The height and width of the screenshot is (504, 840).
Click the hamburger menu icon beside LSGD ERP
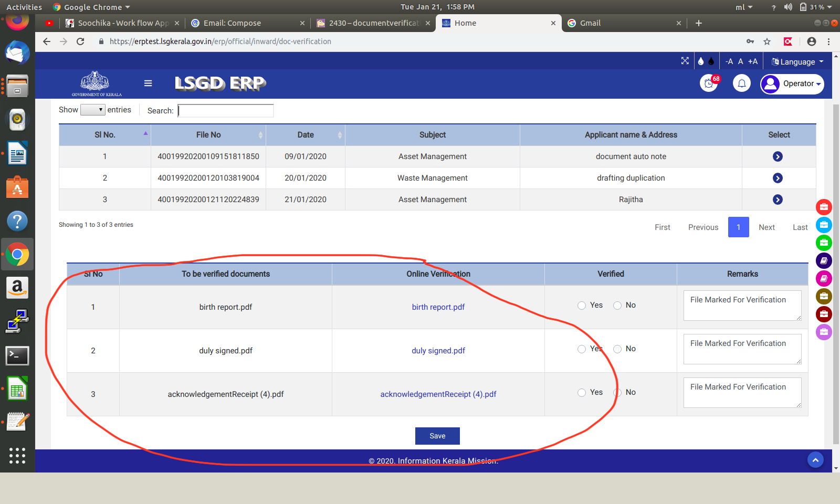pyautogui.click(x=148, y=83)
